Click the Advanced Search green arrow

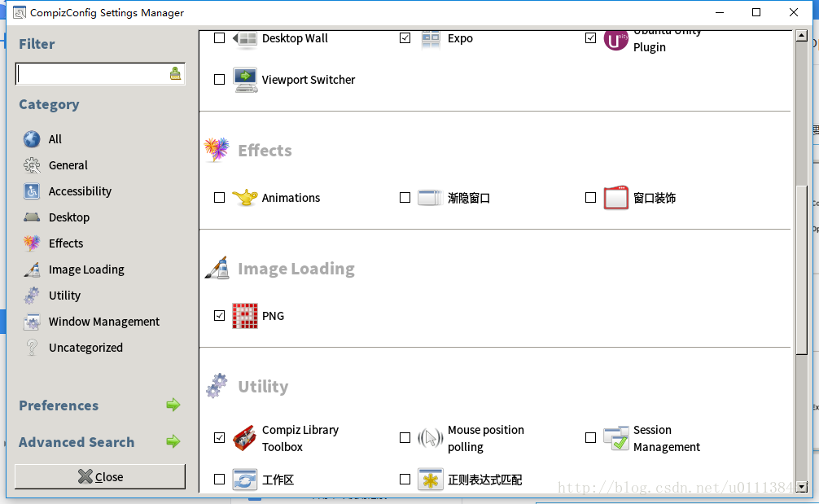[173, 441]
